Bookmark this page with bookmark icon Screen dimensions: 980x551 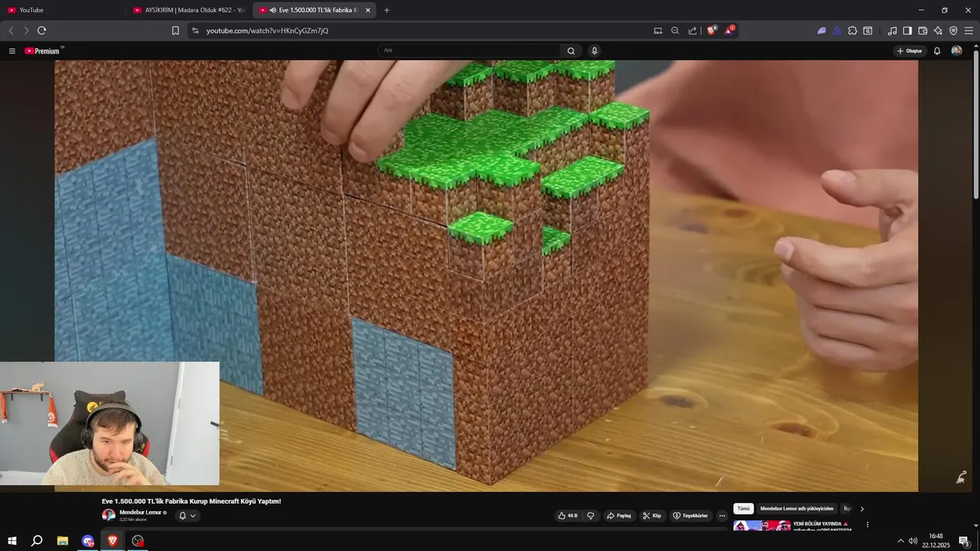[175, 31]
